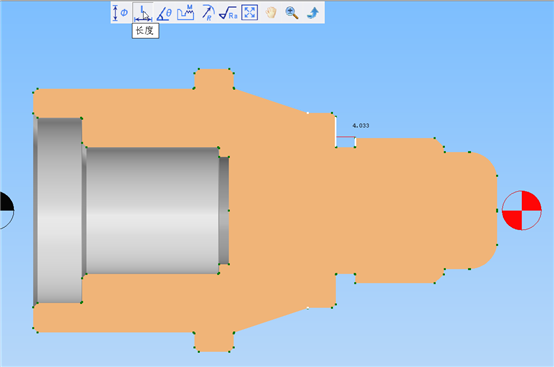The height and width of the screenshot is (367, 554).
Task: Activate the thread (M) measurement tool
Action: [185, 13]
